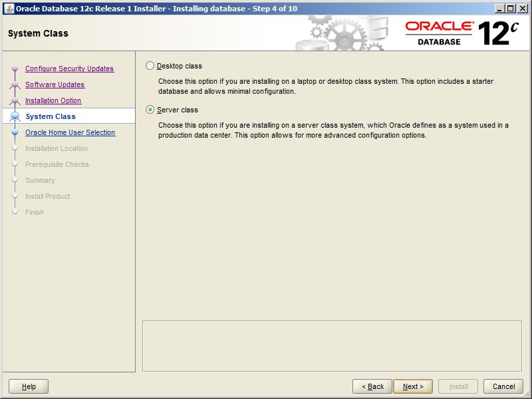Select the current System Class step
The width and height of the screenshot is (532, 399).
(51, 116)
